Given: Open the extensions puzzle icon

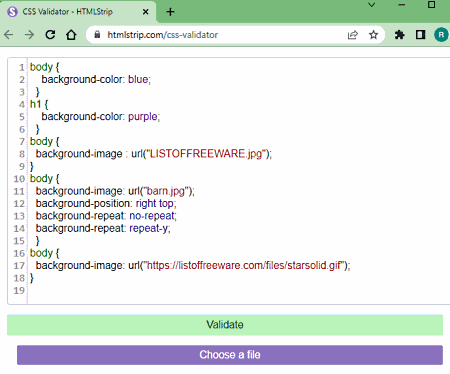Looking at the screenshot, I should (399, 35).
